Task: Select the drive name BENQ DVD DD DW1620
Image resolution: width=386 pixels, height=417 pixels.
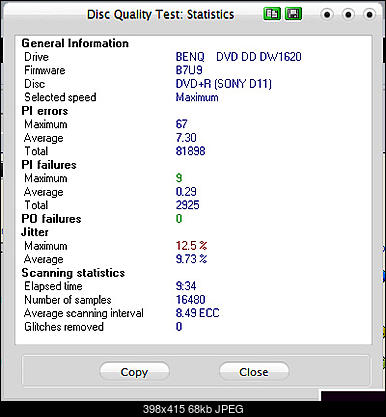Action: [239, 57]
